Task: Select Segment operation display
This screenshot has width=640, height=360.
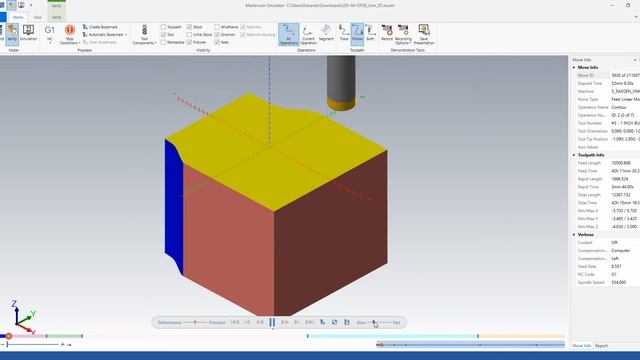Action: (x=326, y=33)
